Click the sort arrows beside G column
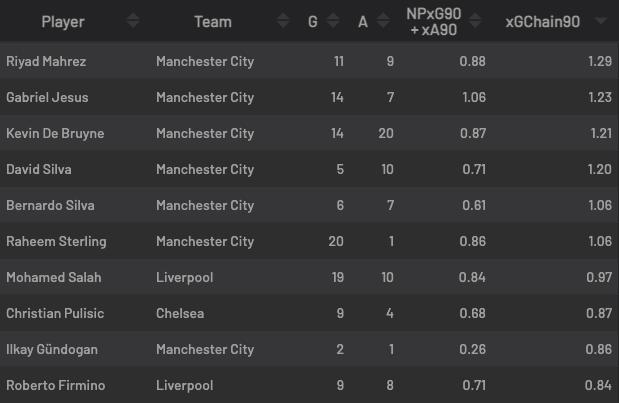 pos(331,21)
